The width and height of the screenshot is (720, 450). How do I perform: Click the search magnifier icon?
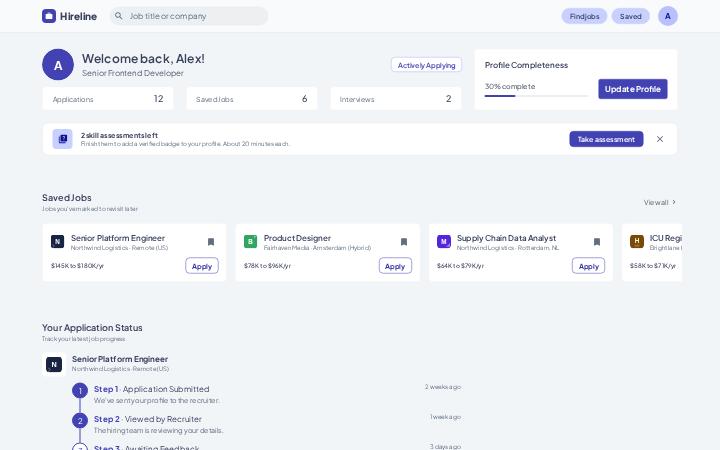[118, 16]
